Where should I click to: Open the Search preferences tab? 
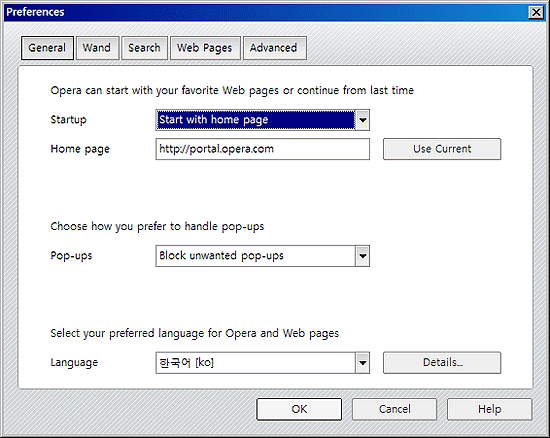(145, 48)
